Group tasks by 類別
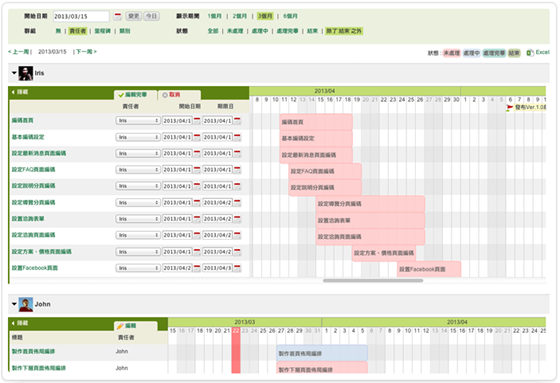560x383 pixels. (x=125, y=31)
